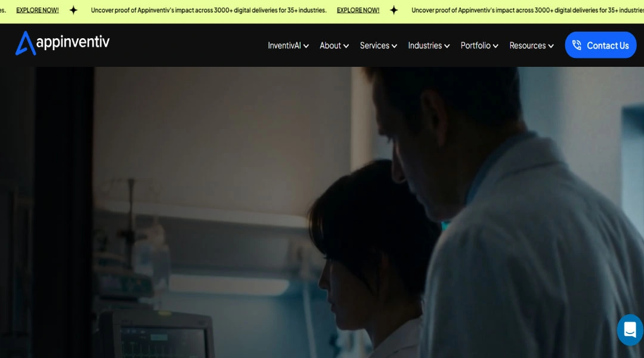Image resolution: width=644 pixels, height=358 pixels.
Task: Expand the Resources menu chevron
Action: pyautogui.click(x=551, y=46)
